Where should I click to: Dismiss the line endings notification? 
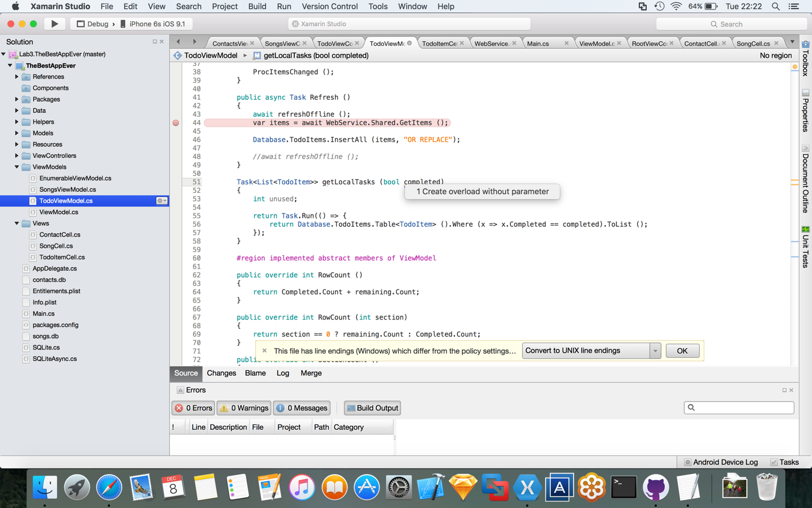(264, 351)
